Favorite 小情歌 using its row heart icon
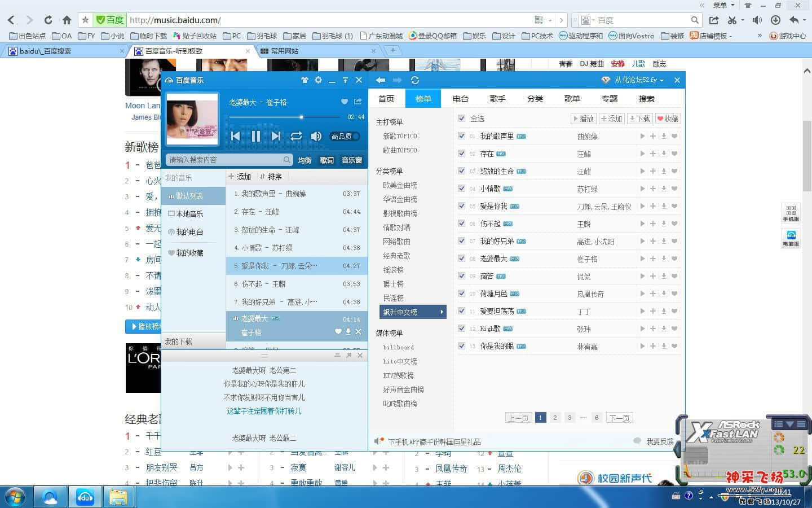Viewport: 812px width, 508px height. tap(674, 189)
